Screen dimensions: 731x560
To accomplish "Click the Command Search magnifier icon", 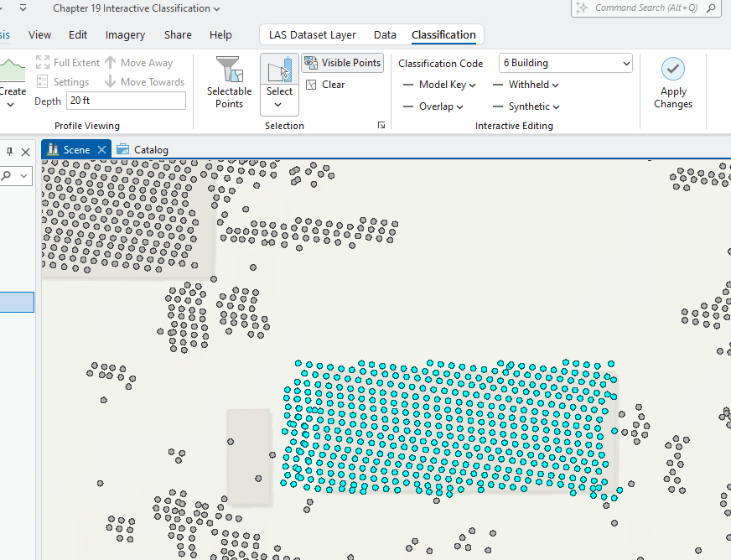I will [x=708, y=9].
